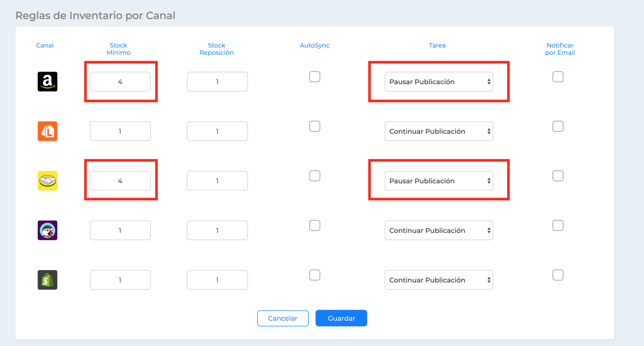644x346 pixels.
Task: Focus Linio Stock Reposición field
Action: 217,131
